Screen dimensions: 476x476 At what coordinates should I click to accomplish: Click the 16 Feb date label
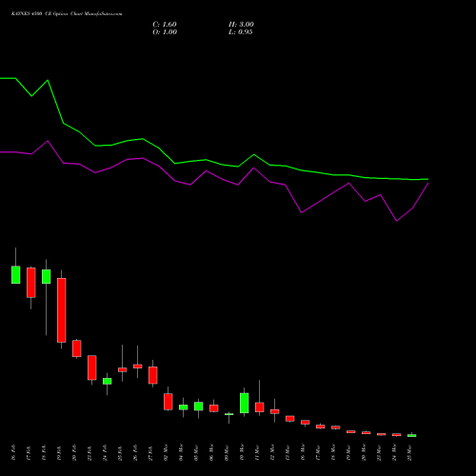[13, 452]
